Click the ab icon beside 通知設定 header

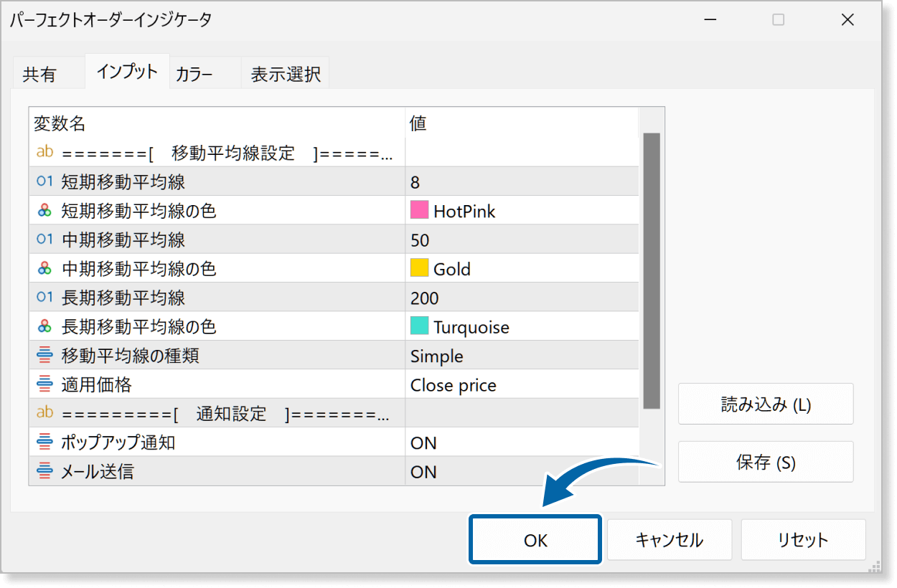click(x=44, y=413)
